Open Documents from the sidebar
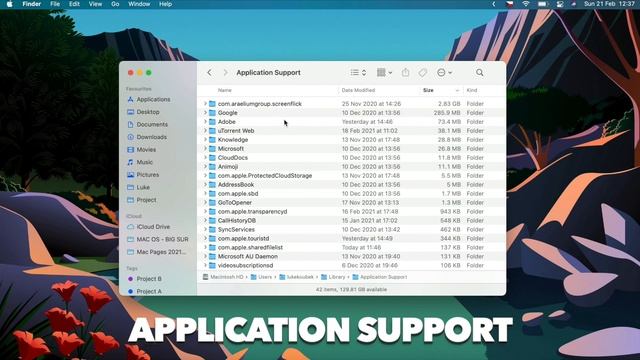The height and width of the screenshot is (360, 640). (147, 124)
